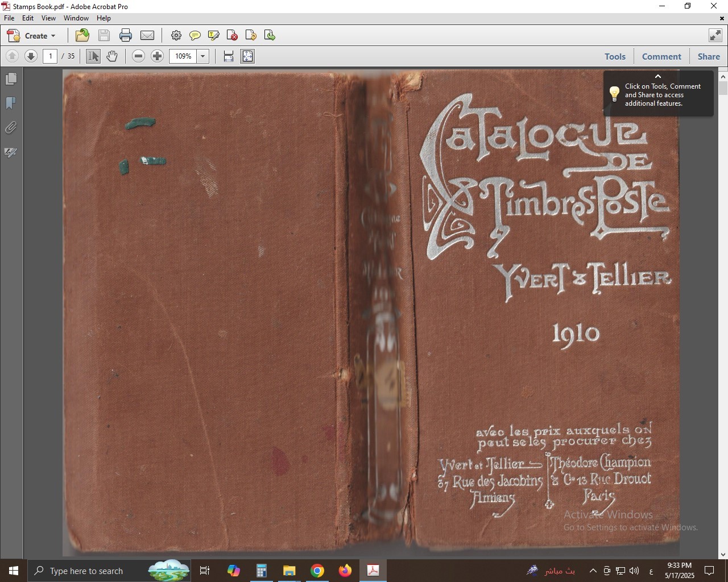This screenshot has width=728, height=582.
Task: Show hidden system tray icons
Action: tap(593, 571)
